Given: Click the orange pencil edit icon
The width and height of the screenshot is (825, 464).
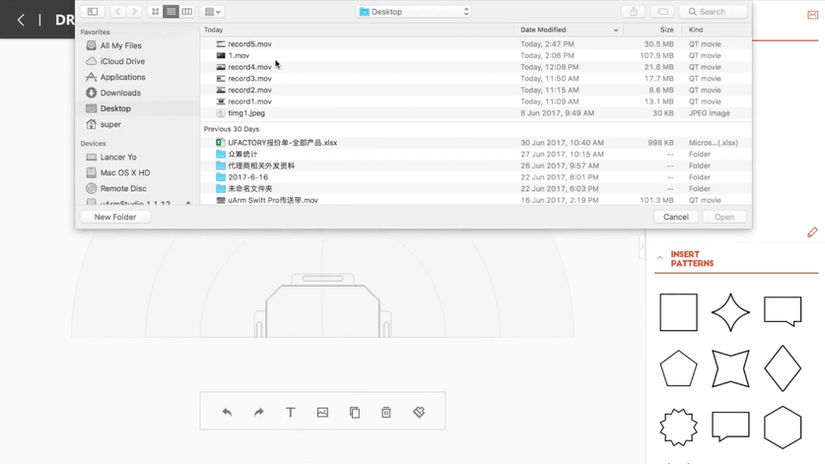Looking at the screenshot, I should click(x=812, y=232).
